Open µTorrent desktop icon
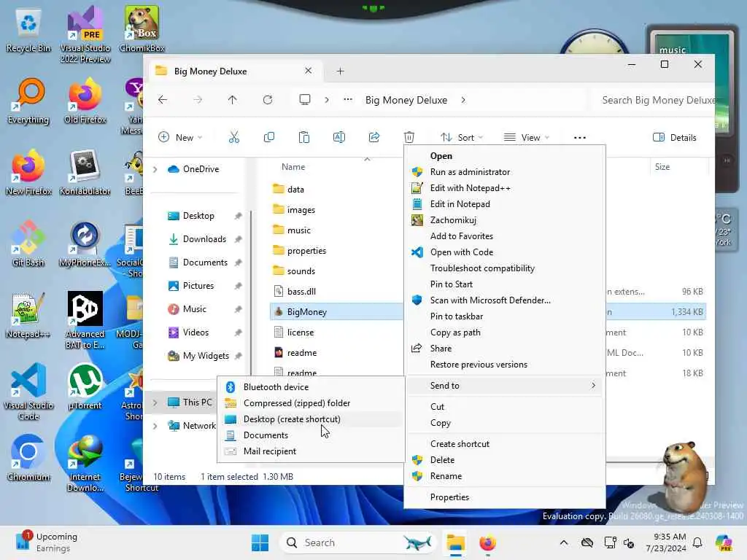 point(85,386)
